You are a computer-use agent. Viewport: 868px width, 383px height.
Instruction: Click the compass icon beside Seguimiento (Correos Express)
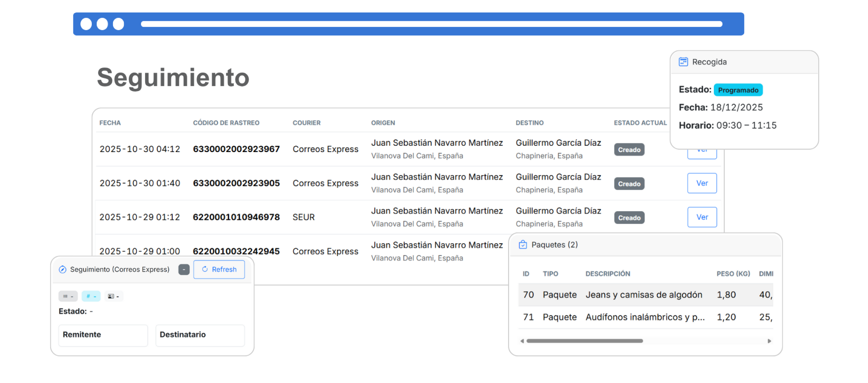click(62, 269)
